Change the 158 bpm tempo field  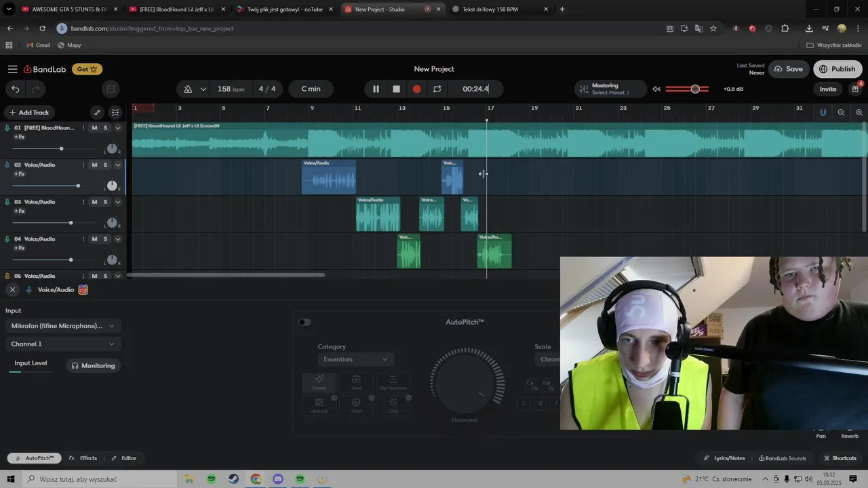tap(231, 89)
